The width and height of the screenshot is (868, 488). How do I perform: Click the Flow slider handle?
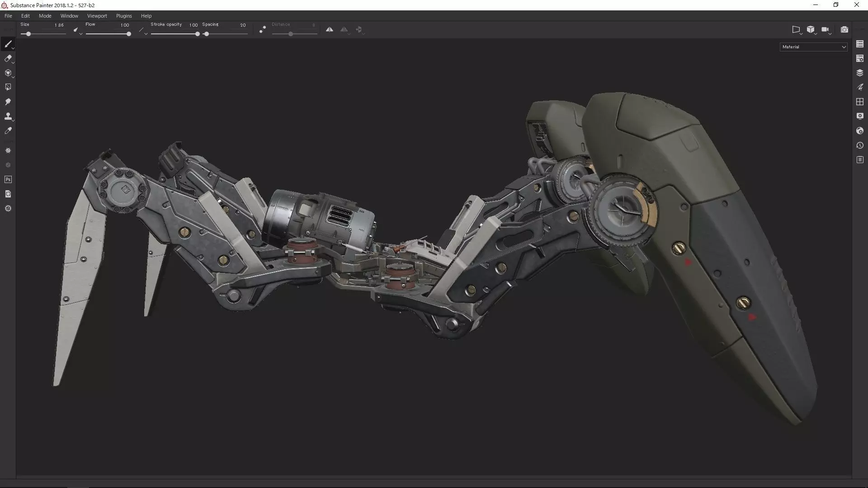128,34
